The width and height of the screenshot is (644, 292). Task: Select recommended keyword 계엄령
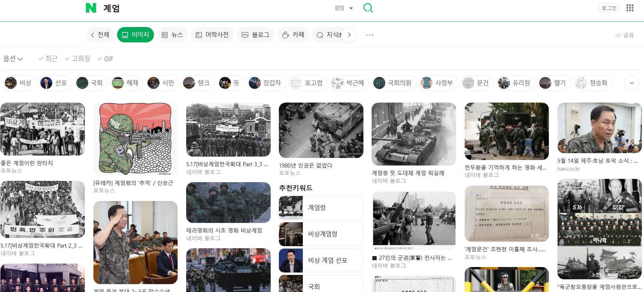point(321,208)
